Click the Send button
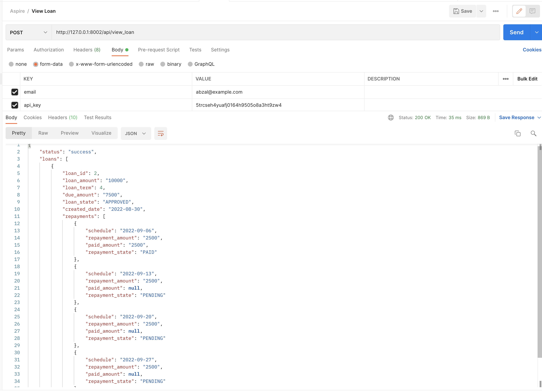The width and height of the screenshot is (542, 392). (516, 32)
